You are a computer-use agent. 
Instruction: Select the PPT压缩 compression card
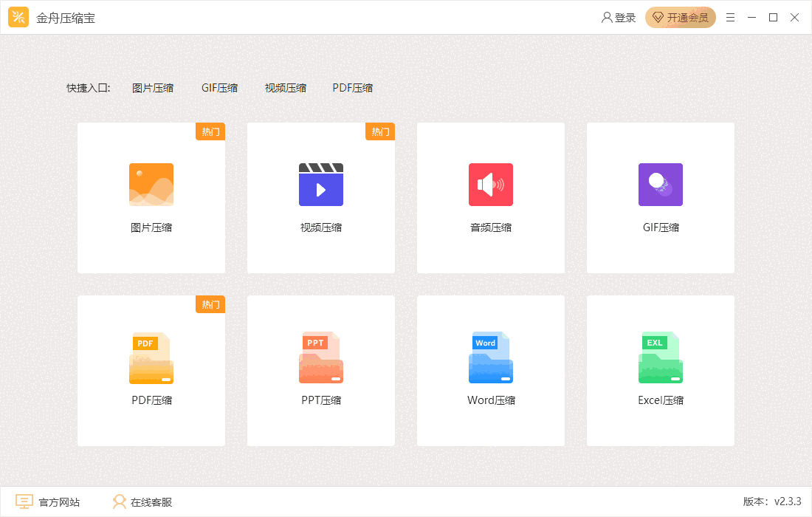click(x=320, y=369)
